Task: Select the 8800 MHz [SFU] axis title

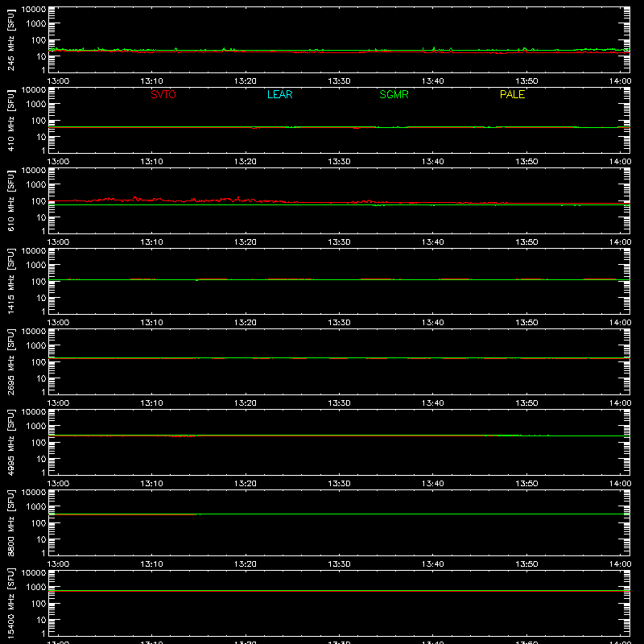Action: pos(10,522)
